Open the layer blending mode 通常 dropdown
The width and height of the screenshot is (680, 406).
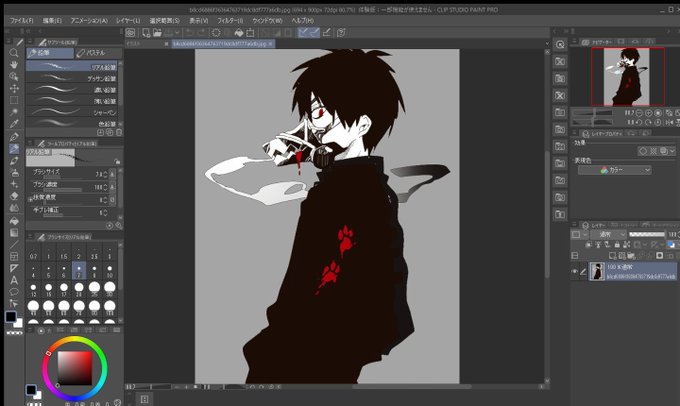pos(609,234)
